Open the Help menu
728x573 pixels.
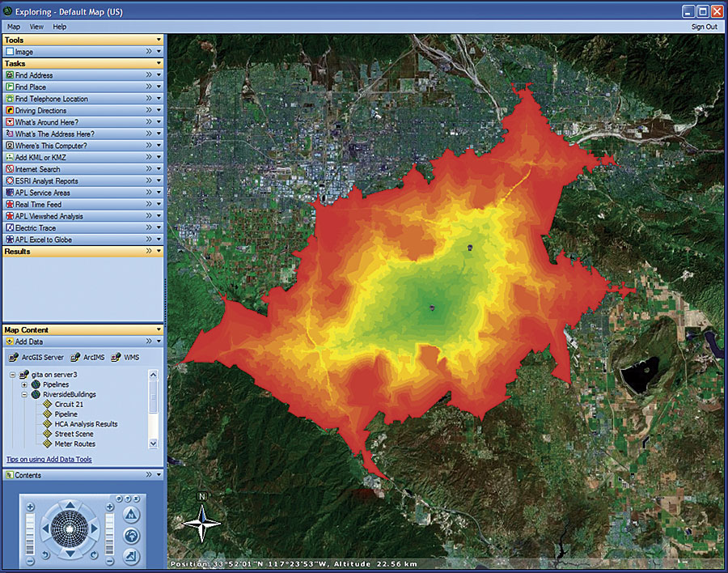[x=59, y=27]
